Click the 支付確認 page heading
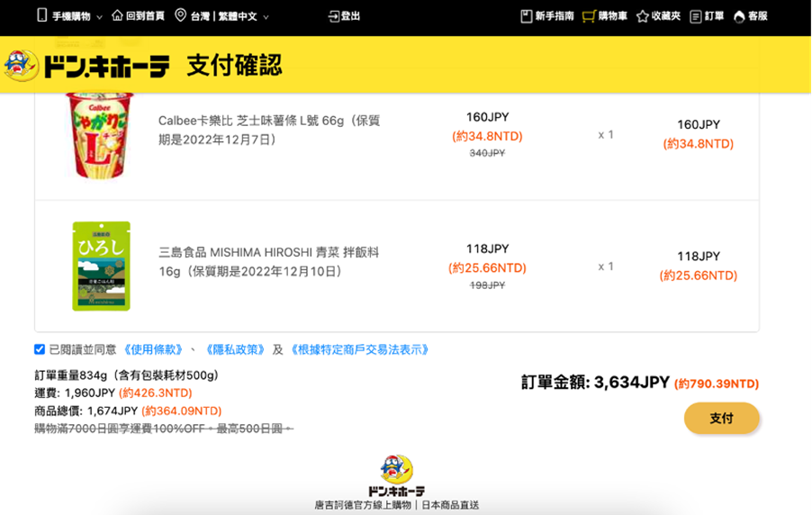 click(235, 66)
